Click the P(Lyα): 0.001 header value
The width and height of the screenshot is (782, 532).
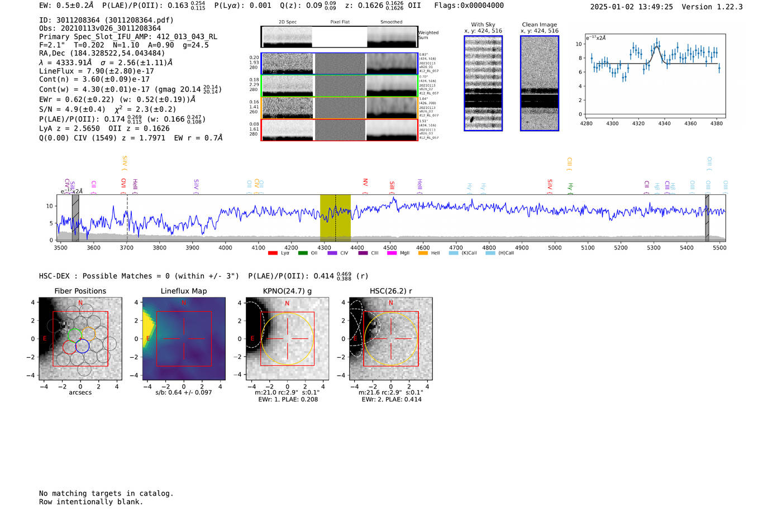[243, 6]
